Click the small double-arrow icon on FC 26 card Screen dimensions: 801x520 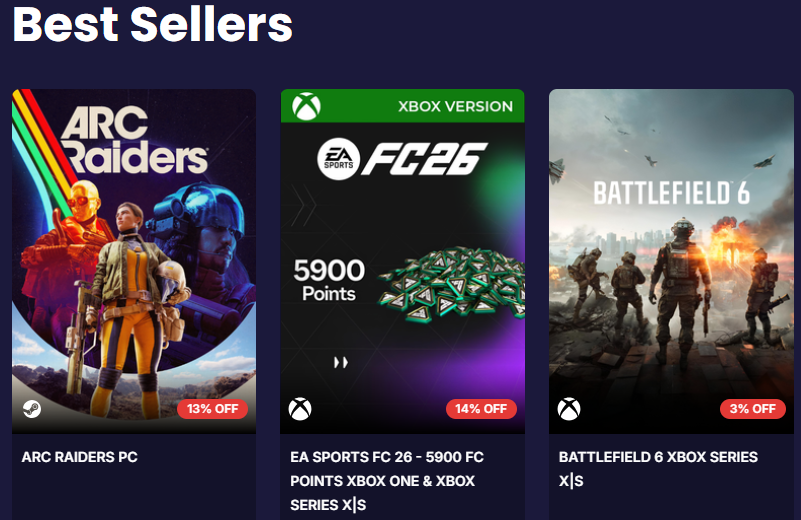pos(341,362)
